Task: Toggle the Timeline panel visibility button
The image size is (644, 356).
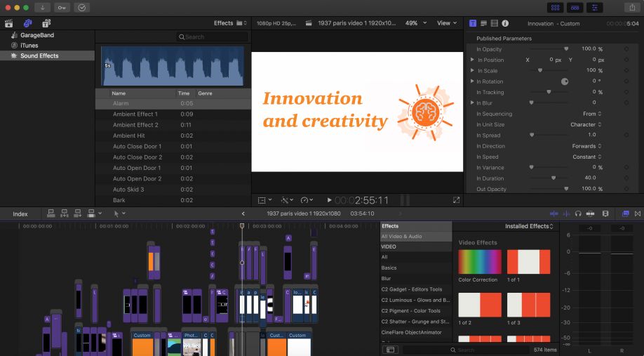Action: (574, 7)
